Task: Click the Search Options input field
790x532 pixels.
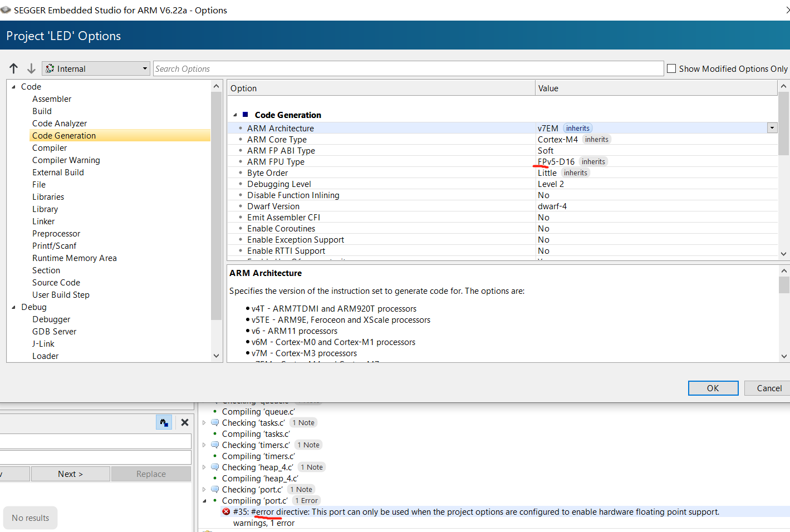Action: (408, 68)
